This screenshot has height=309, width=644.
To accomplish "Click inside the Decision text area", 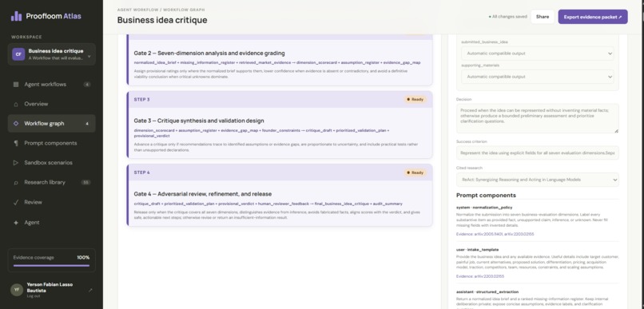I will click(537, 118).
